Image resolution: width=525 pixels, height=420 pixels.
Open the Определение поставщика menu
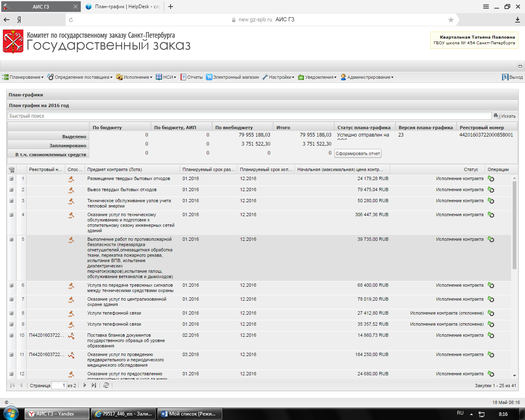click(80, 77)
